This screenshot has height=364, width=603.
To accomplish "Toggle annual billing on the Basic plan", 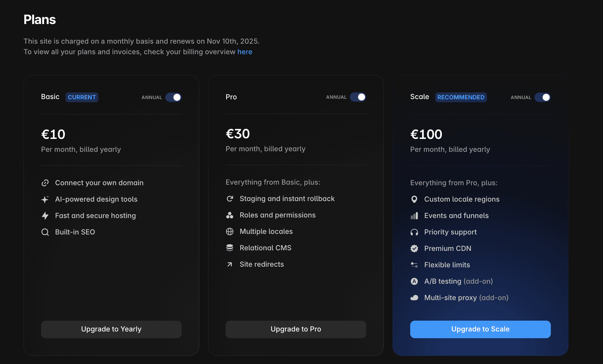I will (173, 97).
